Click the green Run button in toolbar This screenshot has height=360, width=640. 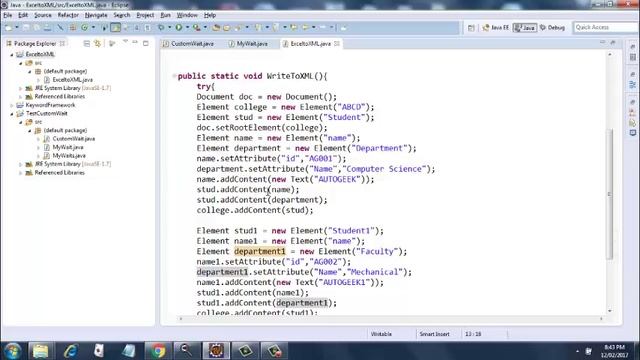pos(179,27)
